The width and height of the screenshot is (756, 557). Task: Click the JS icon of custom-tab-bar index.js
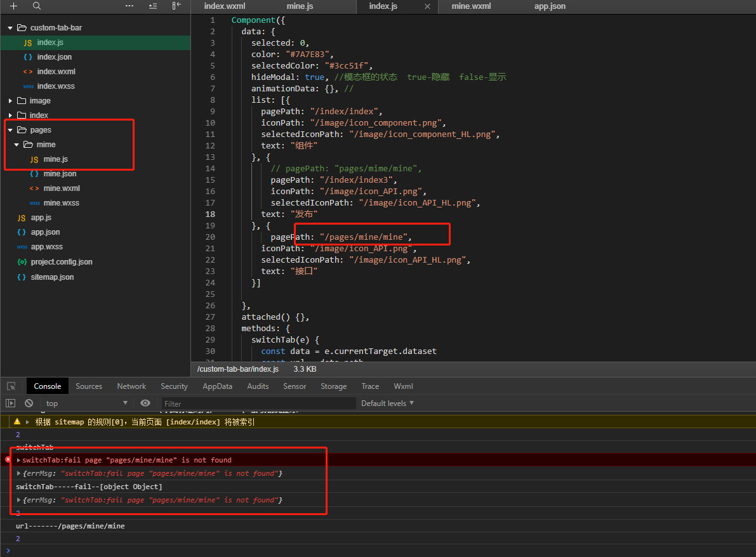[28, 43]
